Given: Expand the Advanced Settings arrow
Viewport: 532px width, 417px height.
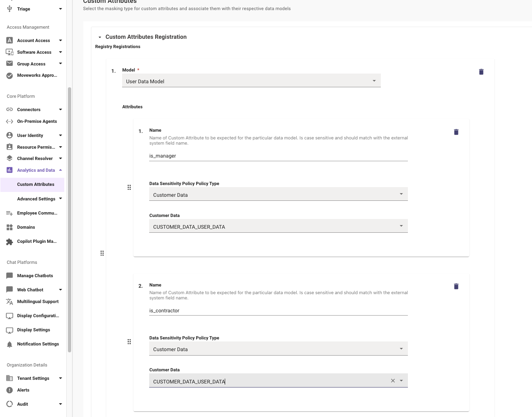Looking at the screenshot, I should point(61,198).
